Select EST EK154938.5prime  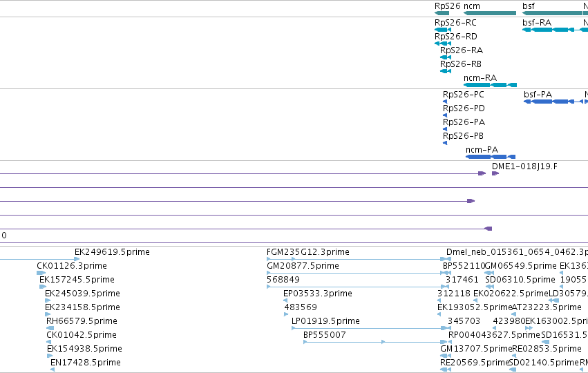(84, 349)
